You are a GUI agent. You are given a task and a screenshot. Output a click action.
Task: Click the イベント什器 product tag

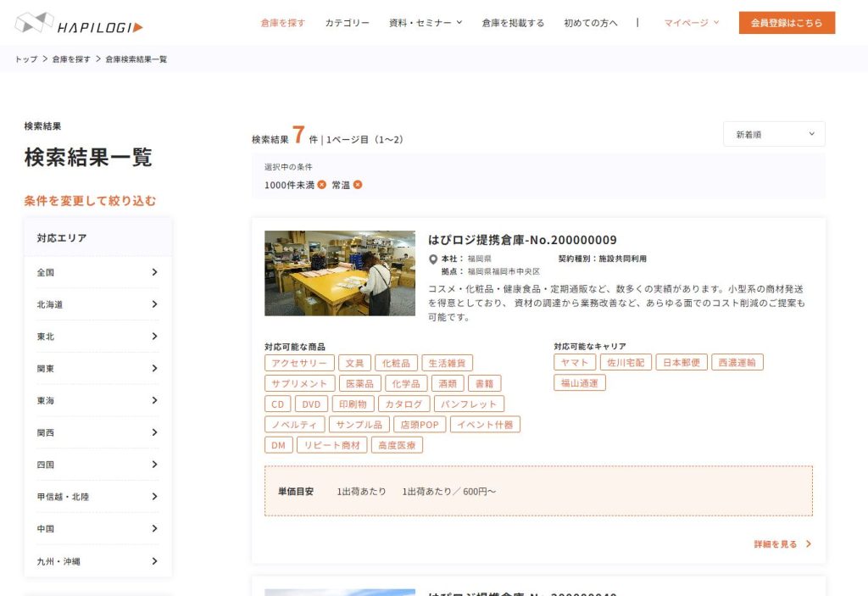[x=485, y=424]
